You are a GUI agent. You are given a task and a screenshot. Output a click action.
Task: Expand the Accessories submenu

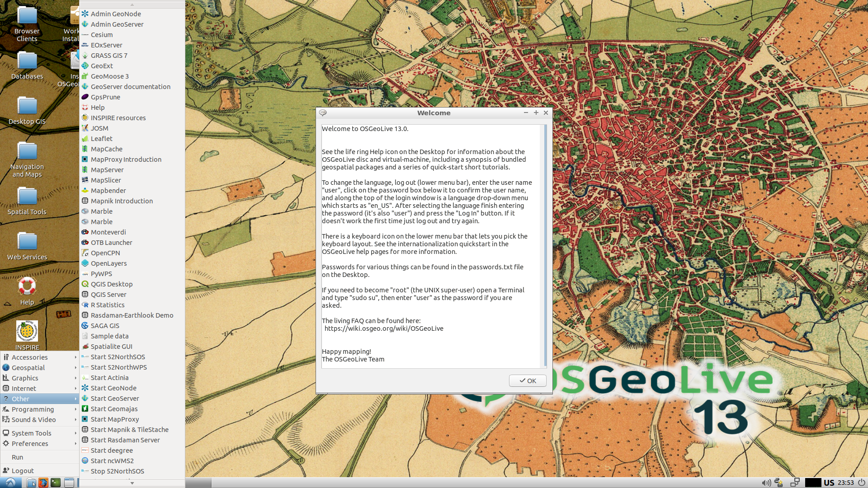point(40,357)
